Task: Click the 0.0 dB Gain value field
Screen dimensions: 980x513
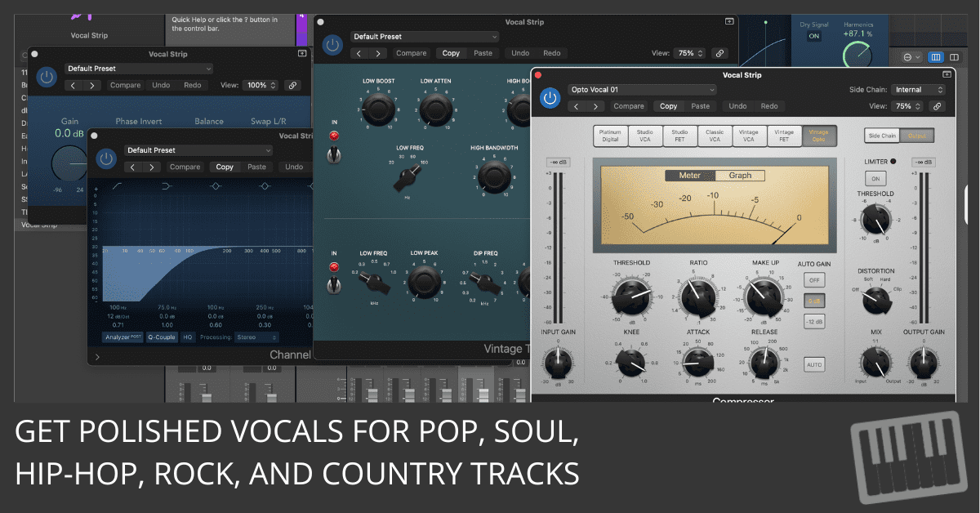Action: [69, 133]
